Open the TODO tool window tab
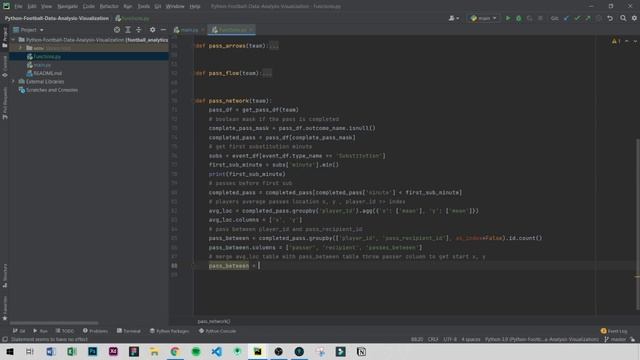 [64, 331]
